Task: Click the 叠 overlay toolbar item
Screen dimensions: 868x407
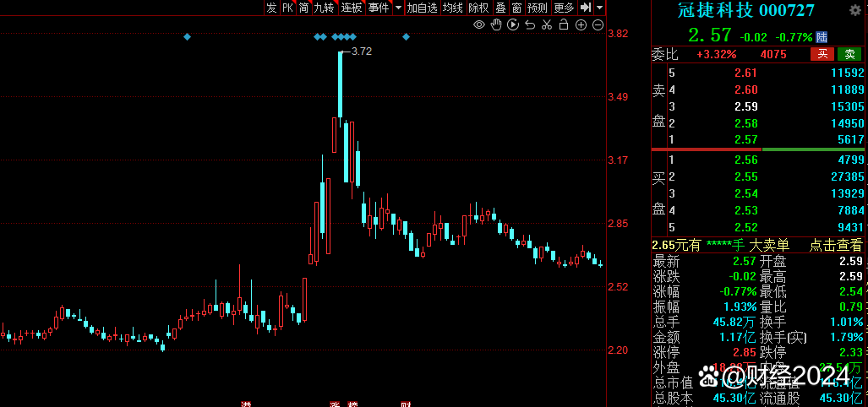Action: coord(500,8)
